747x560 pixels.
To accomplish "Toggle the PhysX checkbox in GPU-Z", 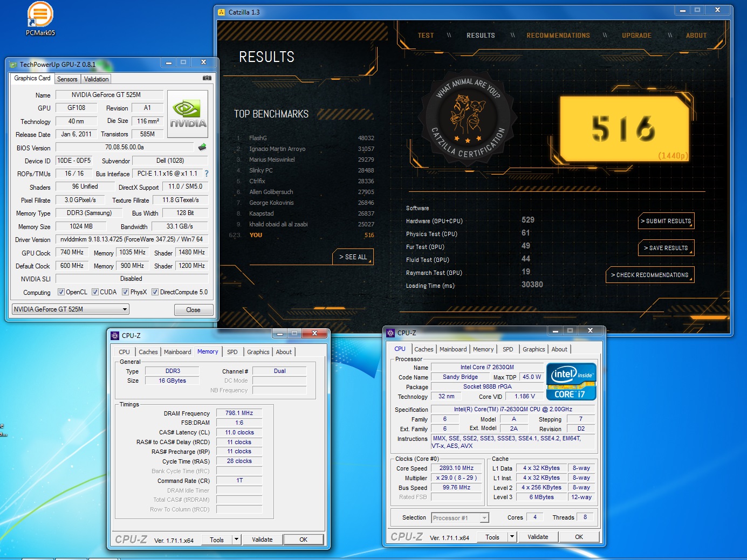I will 125,292.
